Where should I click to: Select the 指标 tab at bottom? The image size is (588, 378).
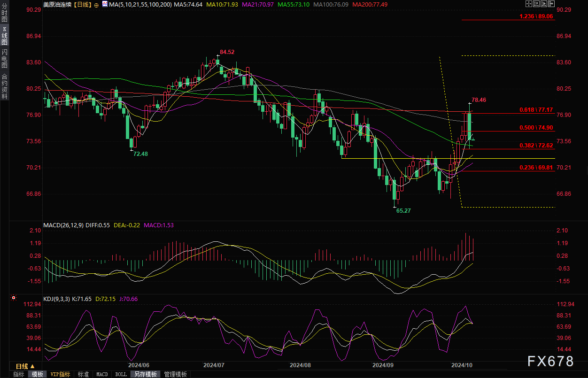19,374
